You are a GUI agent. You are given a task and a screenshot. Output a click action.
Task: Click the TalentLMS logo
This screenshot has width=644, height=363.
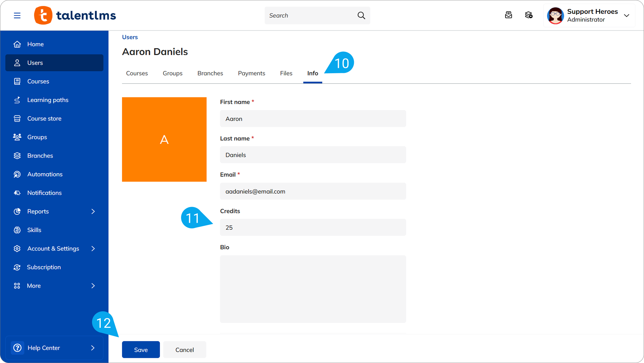pyautogui.click(x=75, y=15)
